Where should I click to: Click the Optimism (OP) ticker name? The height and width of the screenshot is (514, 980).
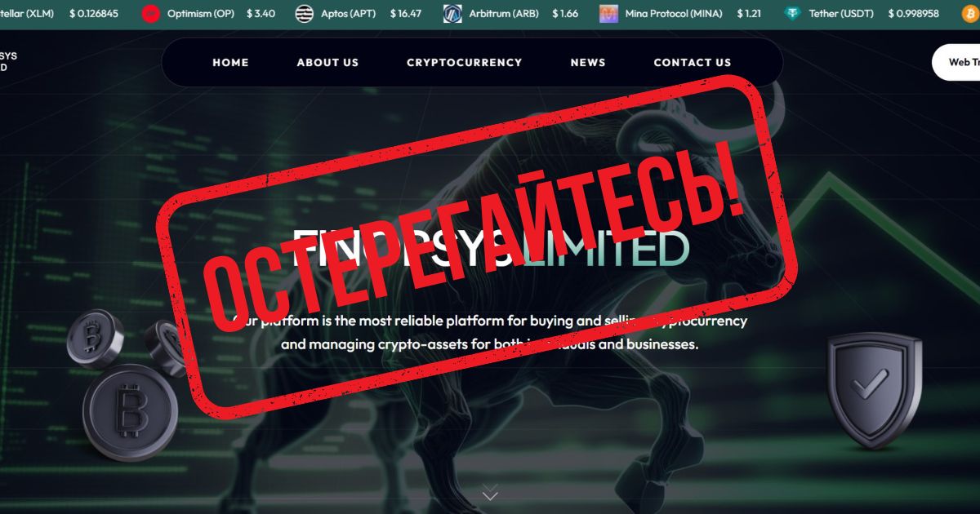pyautogui.click(x=200, y=14)
